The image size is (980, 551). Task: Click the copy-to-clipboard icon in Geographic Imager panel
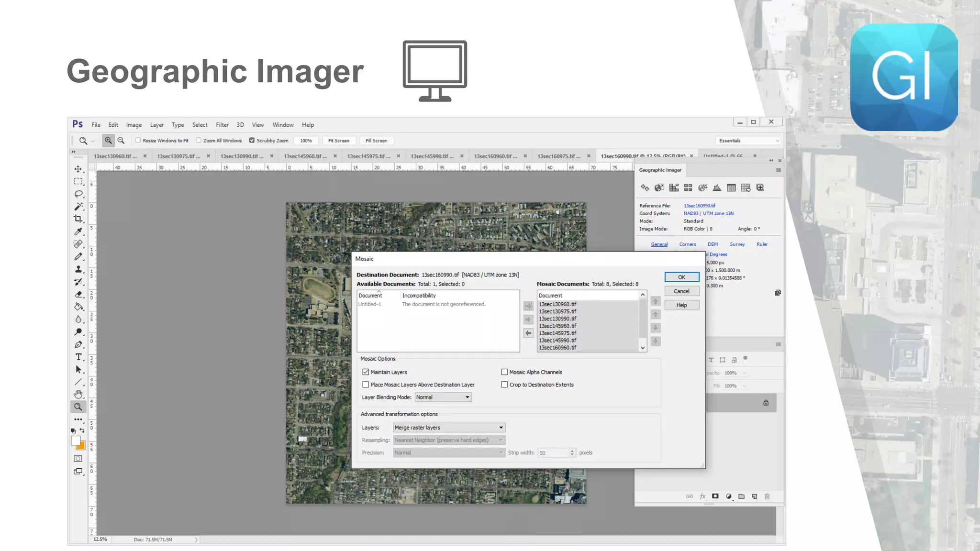coord(778,293)
